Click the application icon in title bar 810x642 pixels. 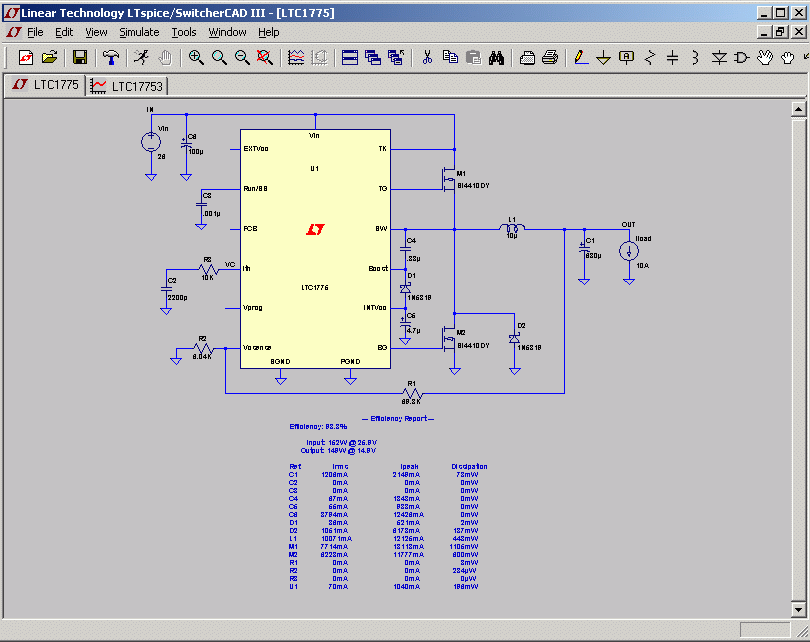(11, 13)
